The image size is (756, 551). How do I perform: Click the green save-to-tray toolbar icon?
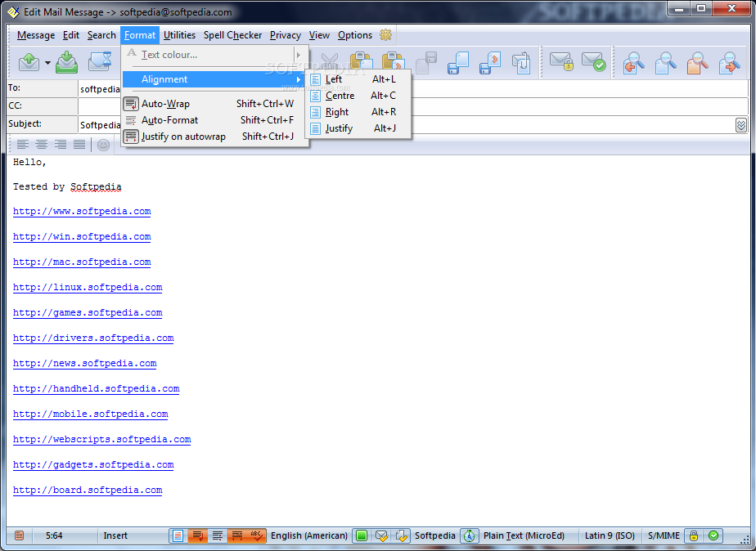pos(66,62)
